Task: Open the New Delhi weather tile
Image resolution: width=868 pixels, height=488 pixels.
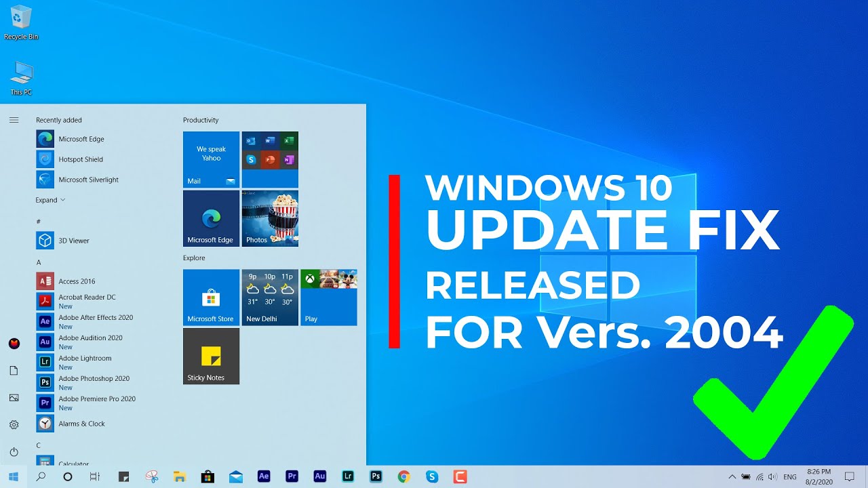Action: (270, 298)
